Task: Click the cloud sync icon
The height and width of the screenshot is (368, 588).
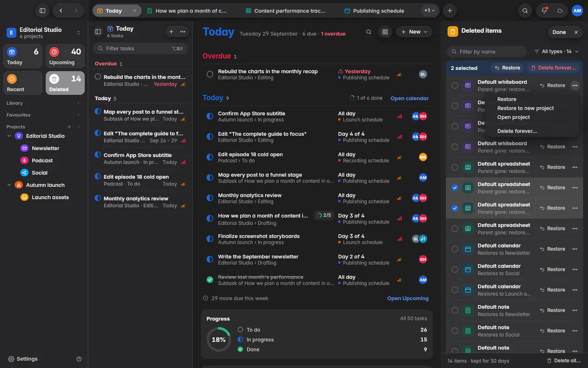Action: point(560,11)
